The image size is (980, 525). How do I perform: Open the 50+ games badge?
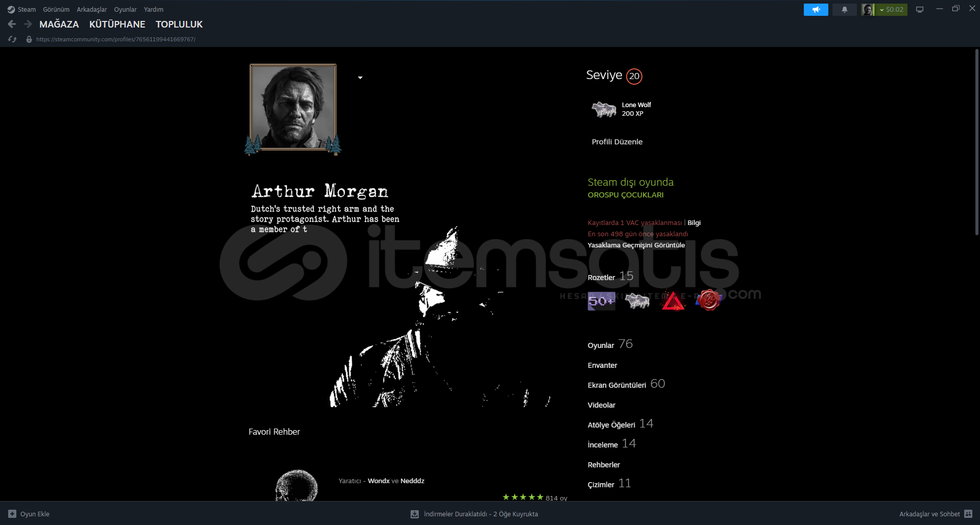point(602,301)
